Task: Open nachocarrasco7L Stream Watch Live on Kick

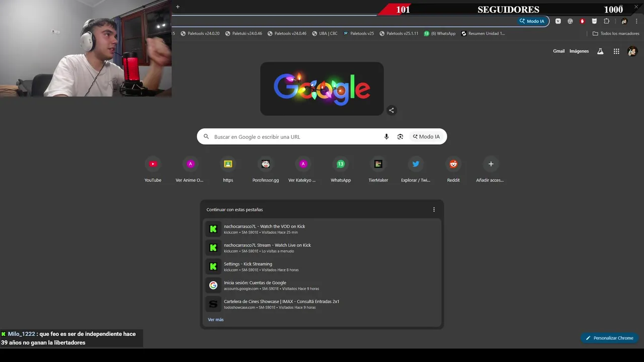Action: point(322,248)
